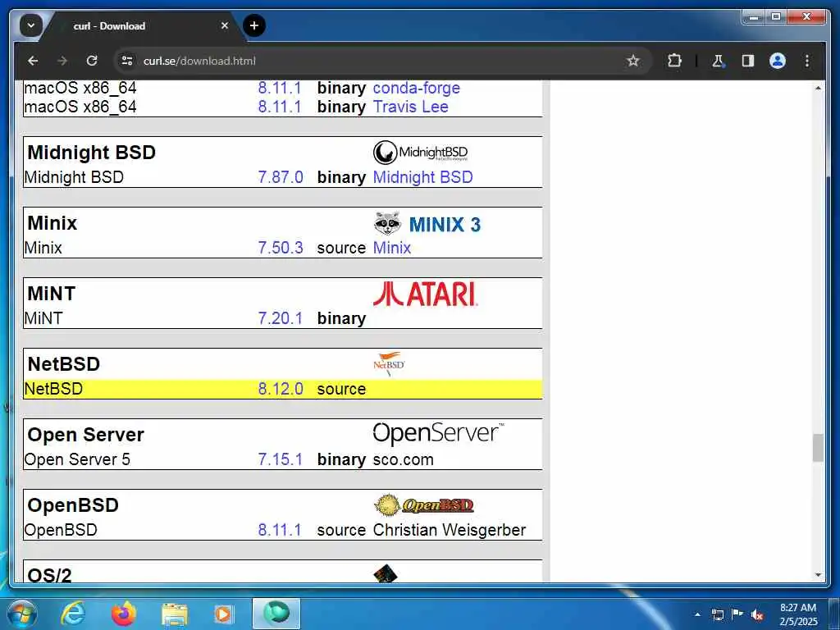Click the 'sco.com' text
Viewport: 840px width, 630px height.
click(403, 459)
